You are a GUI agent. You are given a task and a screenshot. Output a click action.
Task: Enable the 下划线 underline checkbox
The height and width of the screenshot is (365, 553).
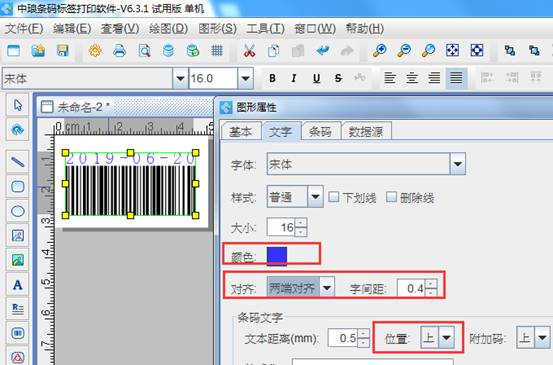point(334,197)
